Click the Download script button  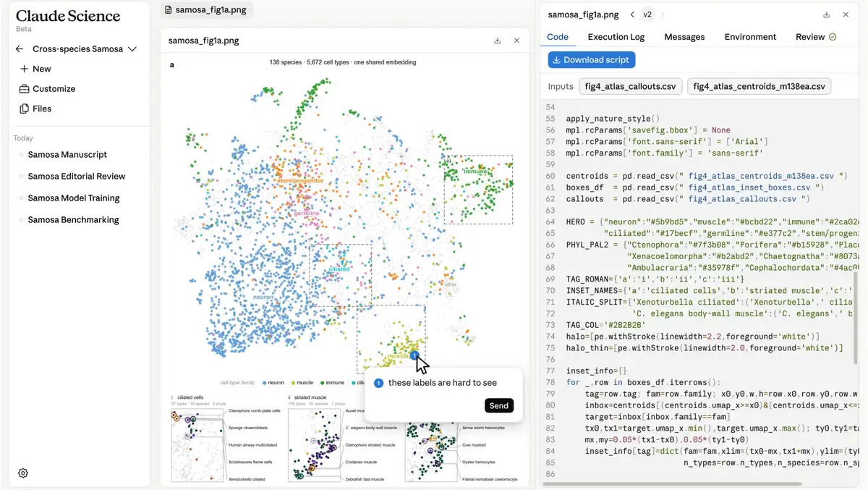click(592, 59)
